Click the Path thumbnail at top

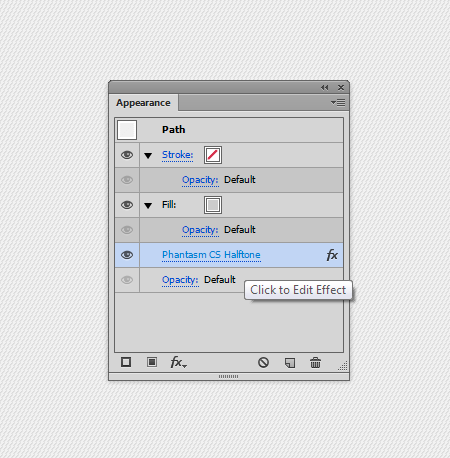[127, 130]
